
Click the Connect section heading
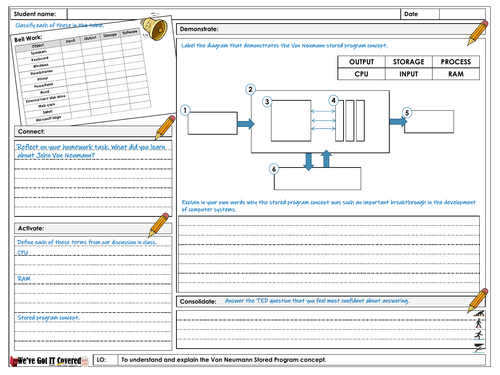pos(31,131)
